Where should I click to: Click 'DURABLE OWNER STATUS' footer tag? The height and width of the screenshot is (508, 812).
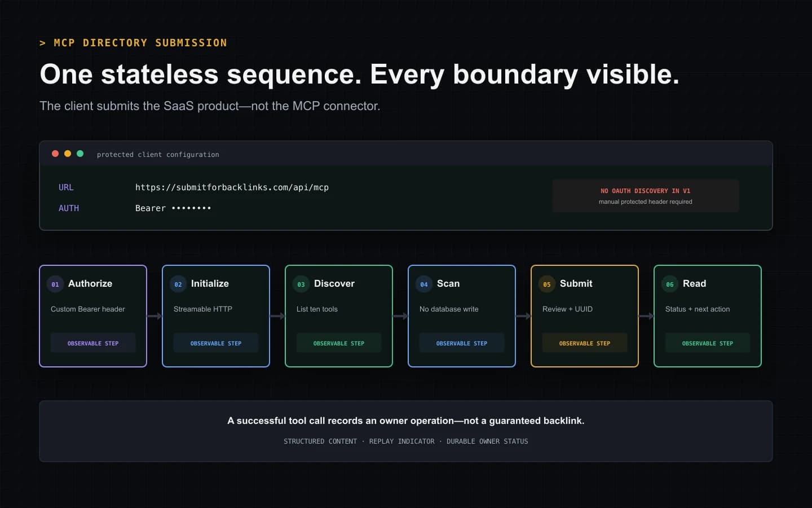487,441
